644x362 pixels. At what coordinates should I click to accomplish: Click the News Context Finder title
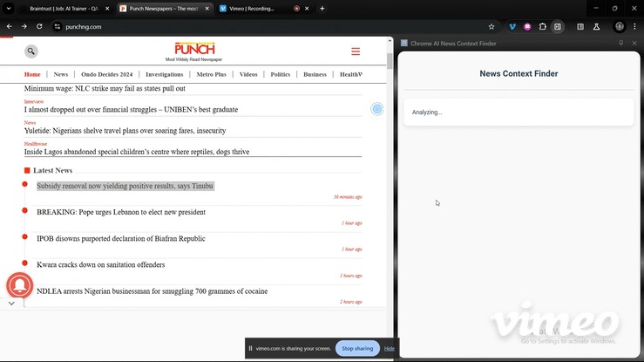[x=519, y=73]
